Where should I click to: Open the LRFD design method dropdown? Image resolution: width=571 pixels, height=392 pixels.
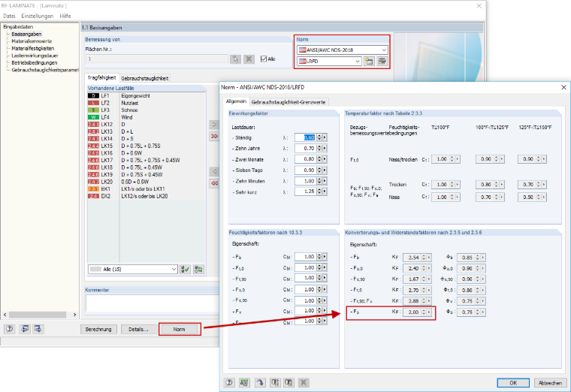(x=358, y=61)
